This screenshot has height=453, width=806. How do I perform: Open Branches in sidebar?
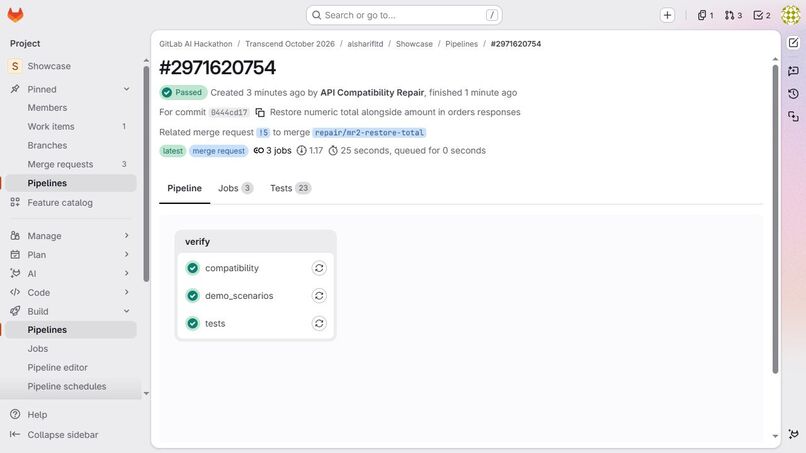(70, 146)
